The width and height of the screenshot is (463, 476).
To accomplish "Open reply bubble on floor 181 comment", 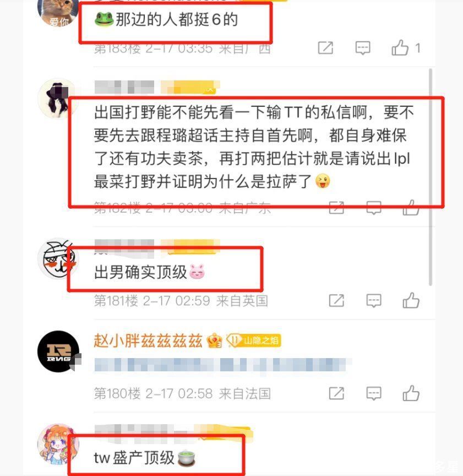I will (x=374, y=301).
